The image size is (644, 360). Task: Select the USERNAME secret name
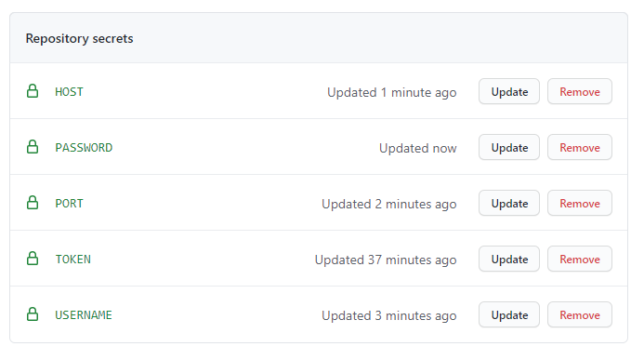pyautogui.click(x=84, y=315)
